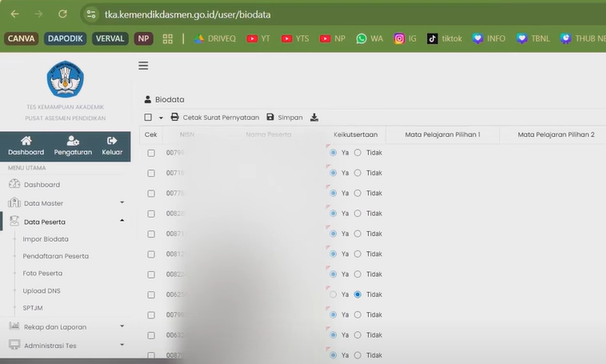The image size is (606, 364).
Task: Check the Cek box for NISN 00632 row
Action: (x=151, y=335)
